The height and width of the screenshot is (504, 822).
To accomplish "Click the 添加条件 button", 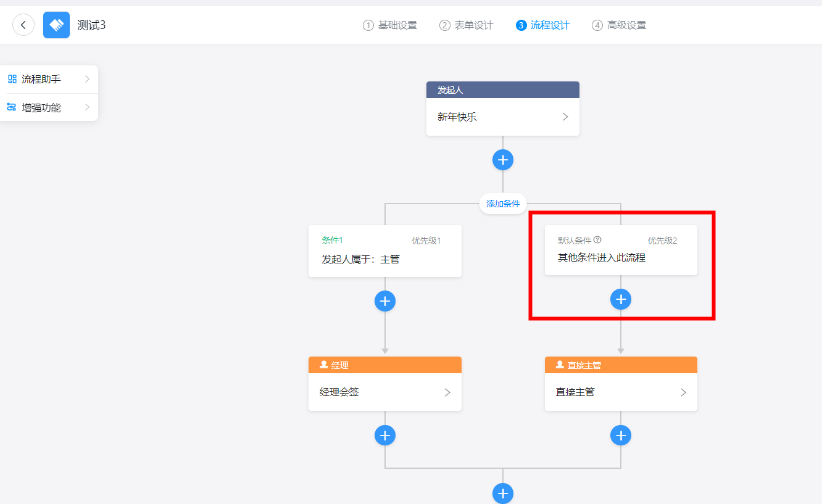I will point(503,204).
